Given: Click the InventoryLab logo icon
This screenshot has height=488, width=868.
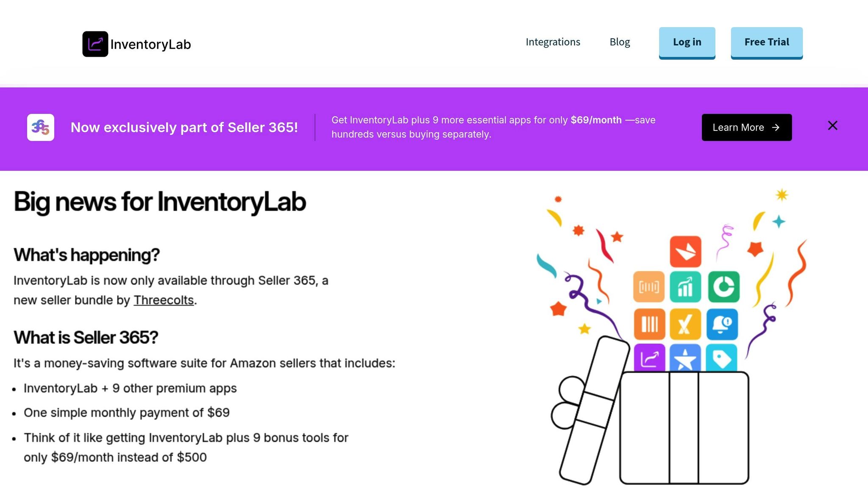Looking at the screenshot, I should [x=95, y=44].
